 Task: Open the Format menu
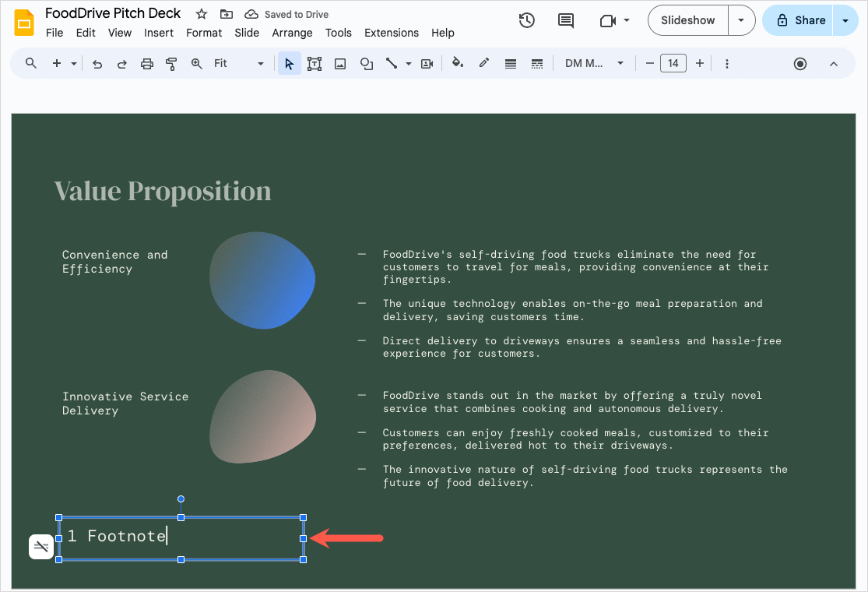204,33
